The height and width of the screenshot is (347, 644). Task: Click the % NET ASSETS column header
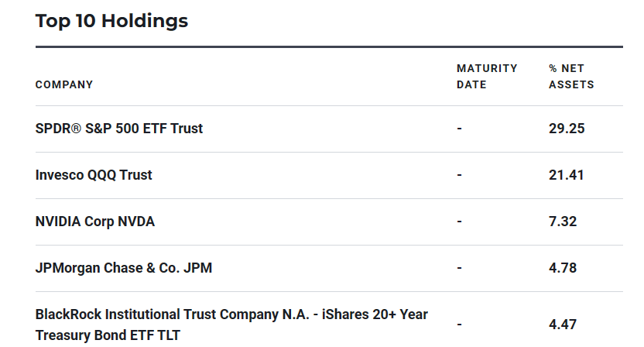[571, 76]
